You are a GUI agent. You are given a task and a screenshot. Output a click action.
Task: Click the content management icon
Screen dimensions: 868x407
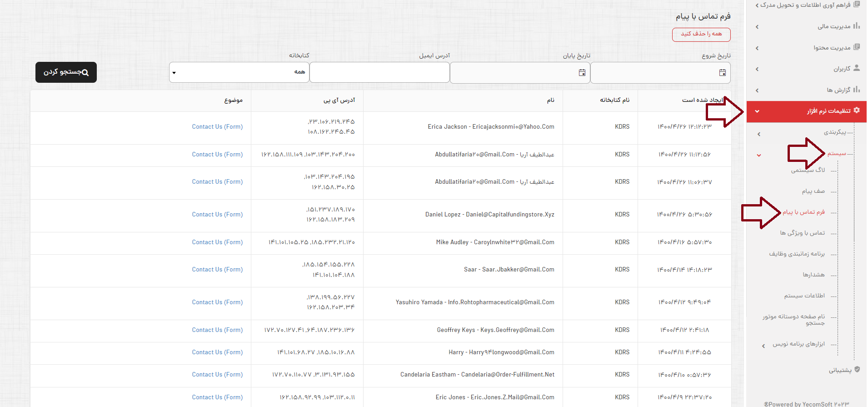[857, 47]
